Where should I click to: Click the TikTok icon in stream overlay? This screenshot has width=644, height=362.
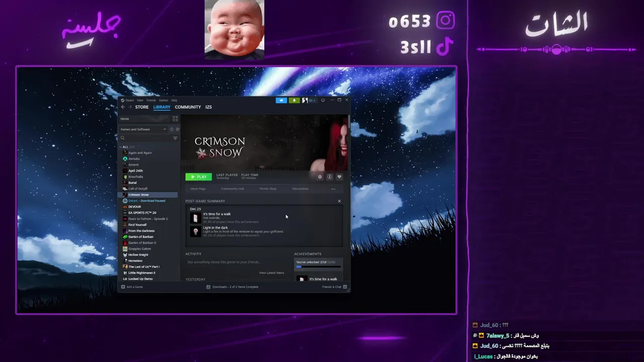click(445, 47)
